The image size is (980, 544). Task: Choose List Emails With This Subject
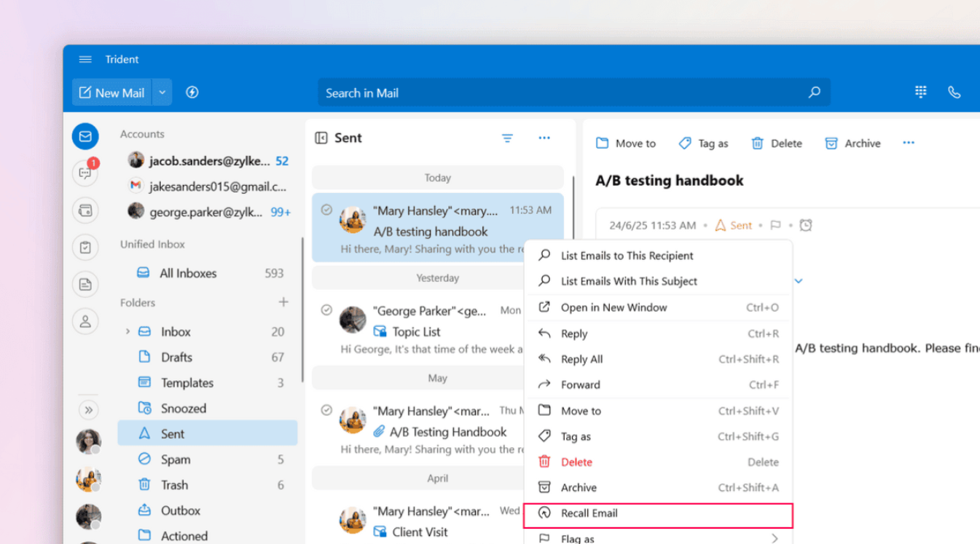pos(658,281)
